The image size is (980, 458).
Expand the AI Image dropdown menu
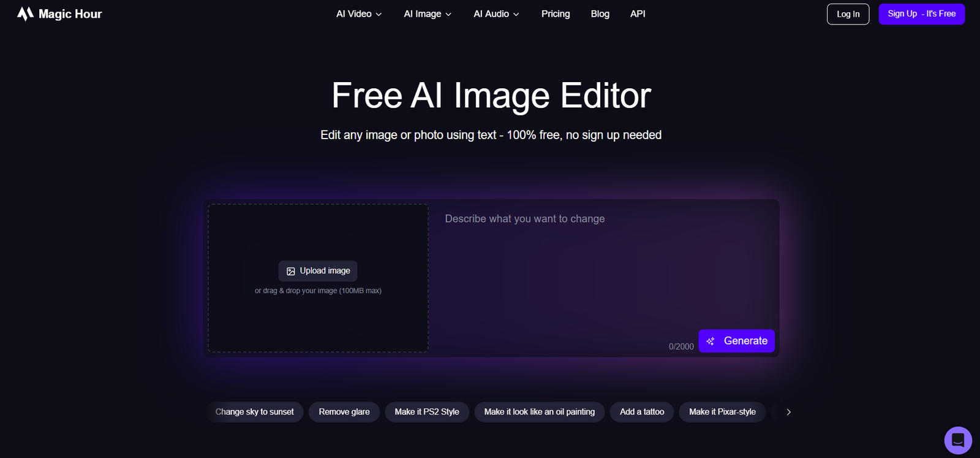tap(428, 14)
